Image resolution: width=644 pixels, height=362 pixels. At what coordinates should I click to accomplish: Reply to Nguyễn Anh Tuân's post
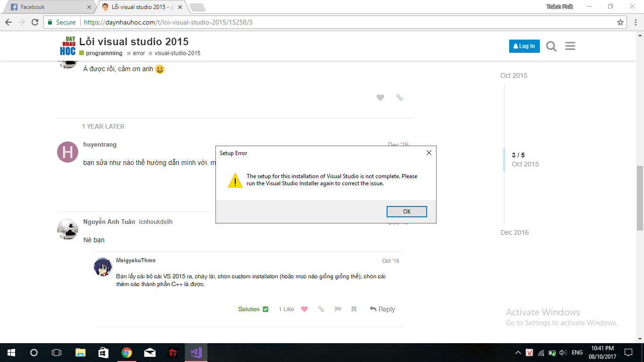pyautogui.click(x=382, y=309)
